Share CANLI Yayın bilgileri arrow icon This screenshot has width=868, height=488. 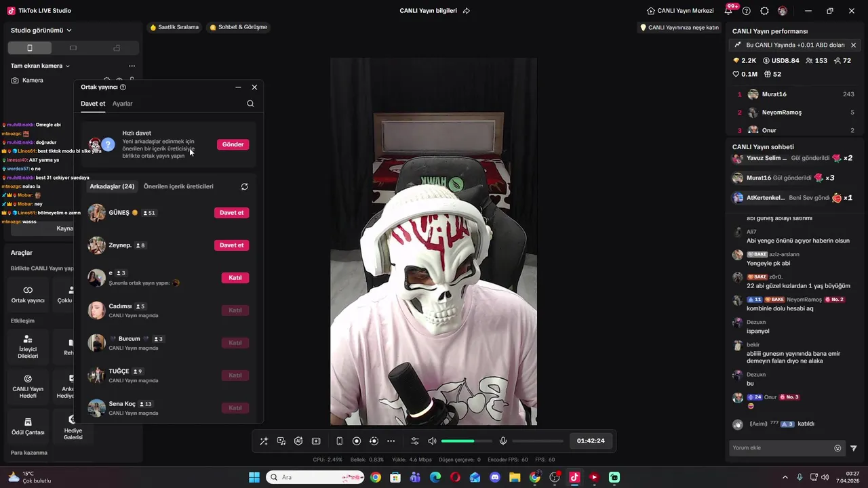click(x=467, y=11)
